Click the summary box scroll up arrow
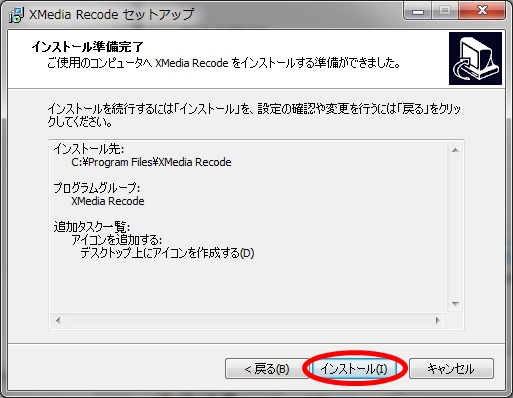513x398 pixels. pyautogui.click(x=455, y=150)
